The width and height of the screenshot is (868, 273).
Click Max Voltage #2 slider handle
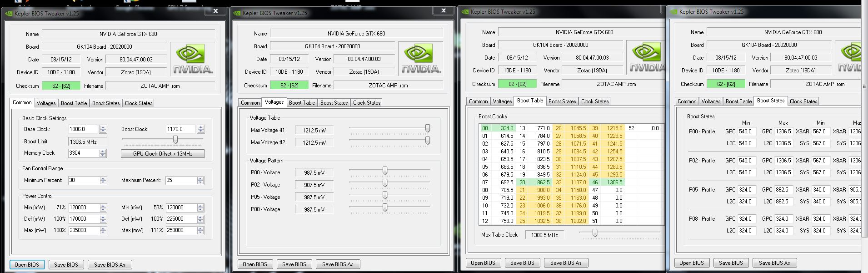pos(428,141)
